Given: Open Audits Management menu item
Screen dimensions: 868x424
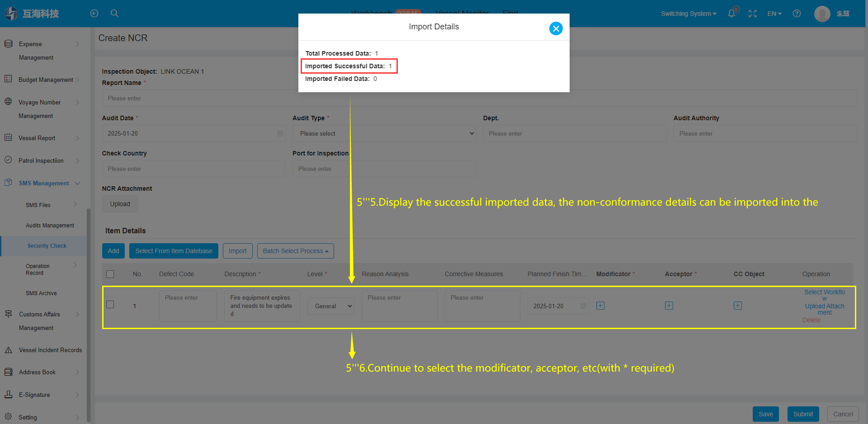Looking at the screenshot, I should pos(50,225).
